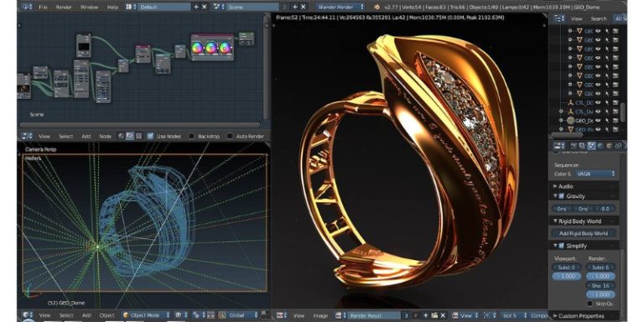Click the node editor horizontal scrollbar
The image size is (644, 322).
coord(140,125)
